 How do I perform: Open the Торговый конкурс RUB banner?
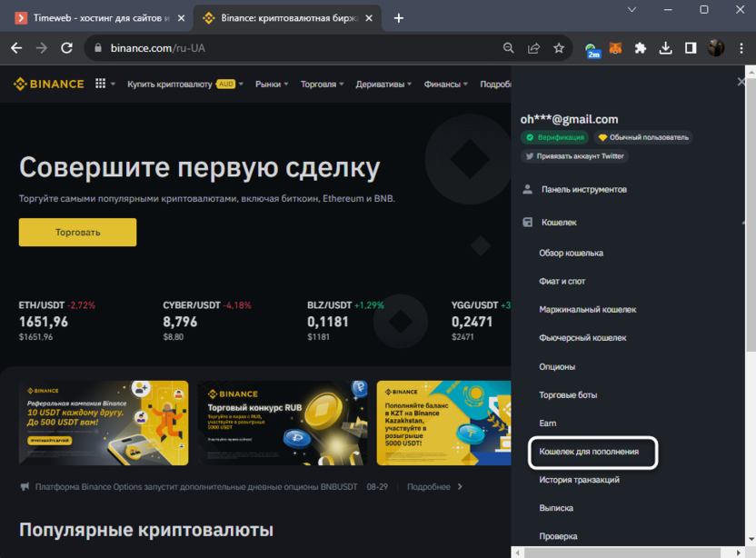pyautogui.click(x=283, y=423)
